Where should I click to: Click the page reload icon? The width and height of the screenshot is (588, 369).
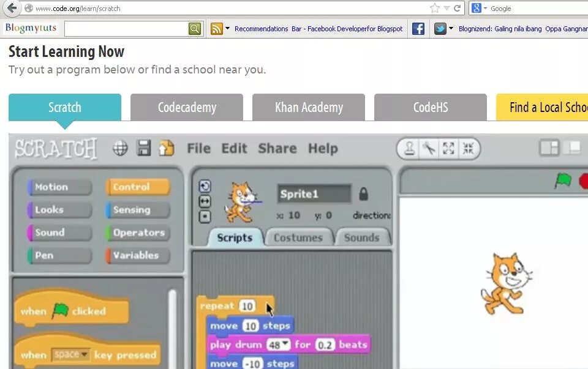(457, 8)
